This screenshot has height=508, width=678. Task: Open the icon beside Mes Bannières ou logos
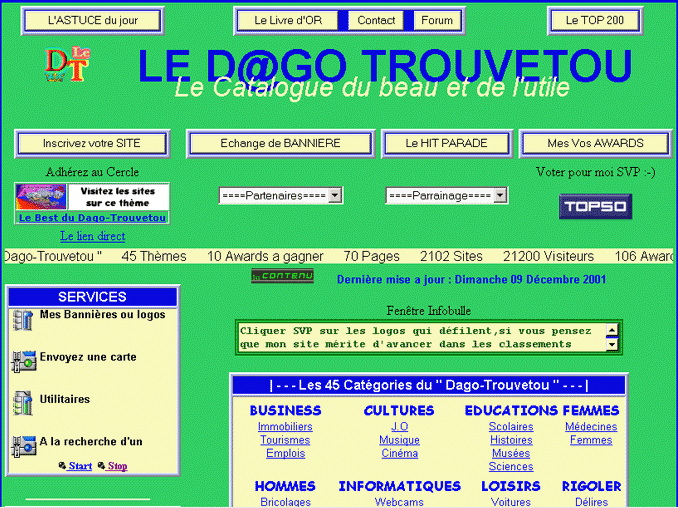coord(23,320)
